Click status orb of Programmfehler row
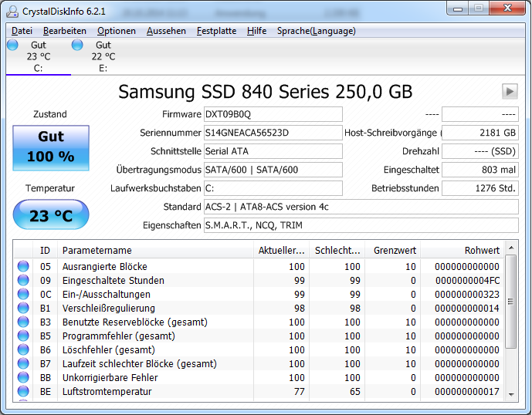Screen dimensions: 532x415 click(x=23, y=336)
